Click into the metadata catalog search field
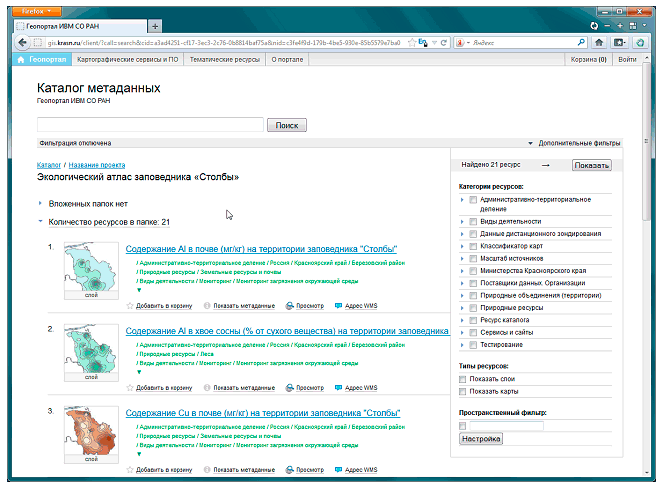Viewport: 663px width, 486px height. tap(150, 125)
